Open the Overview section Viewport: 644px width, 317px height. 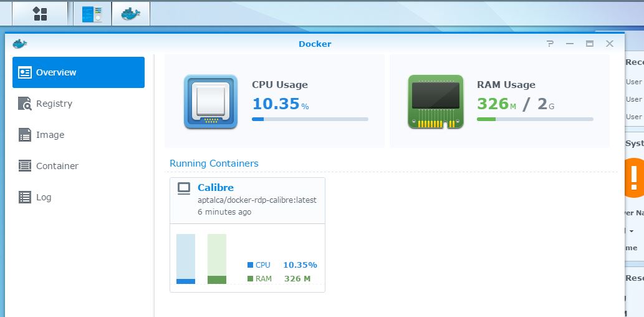(x=79, y=72)
